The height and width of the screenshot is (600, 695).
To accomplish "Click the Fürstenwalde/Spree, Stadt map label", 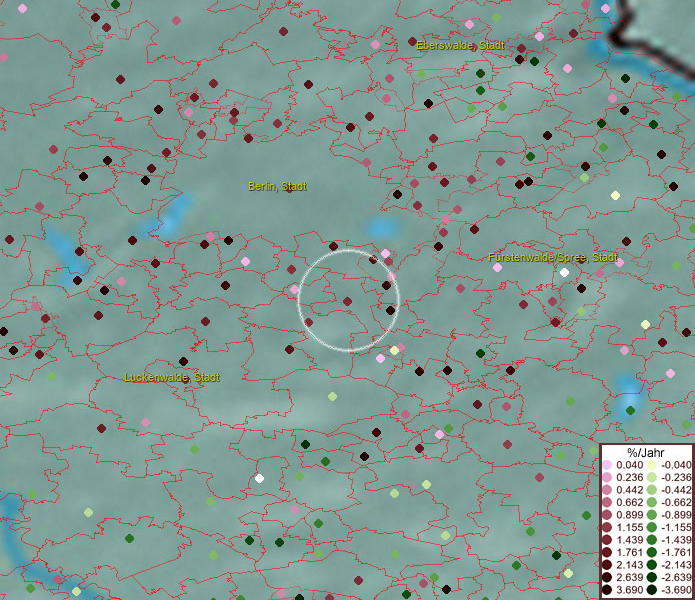I will tap(553, 257).
